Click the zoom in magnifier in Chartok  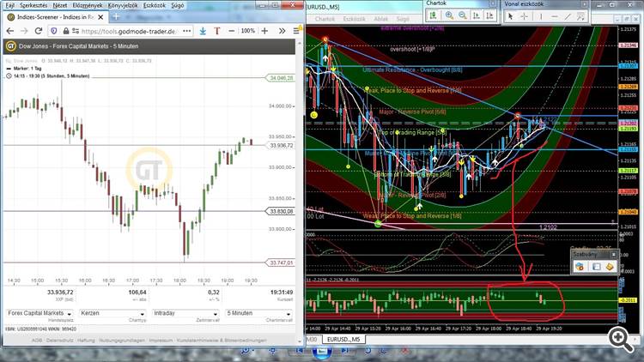[449, 15]
